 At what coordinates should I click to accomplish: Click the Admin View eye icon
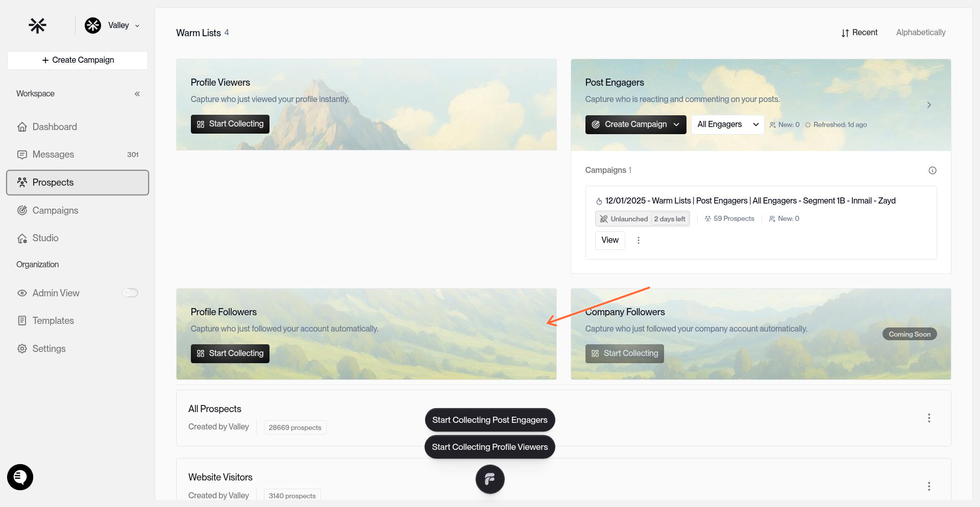(22, 293)
